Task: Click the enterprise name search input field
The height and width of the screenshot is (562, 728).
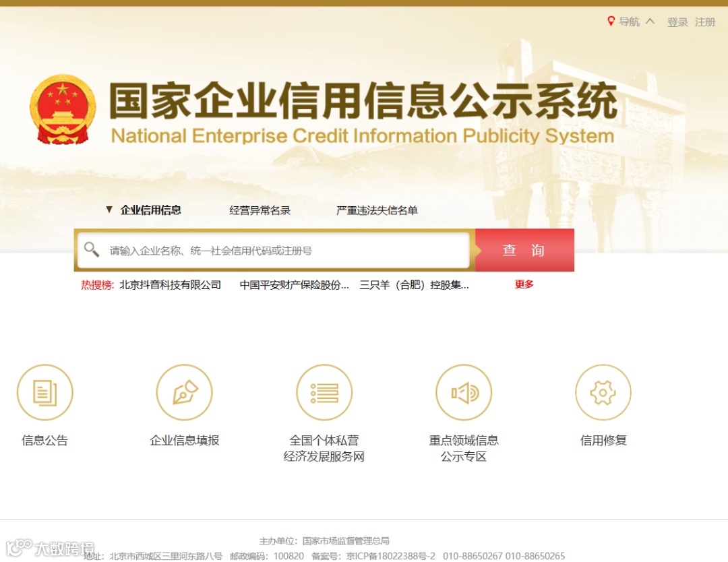Action: [x=274, y=251]
